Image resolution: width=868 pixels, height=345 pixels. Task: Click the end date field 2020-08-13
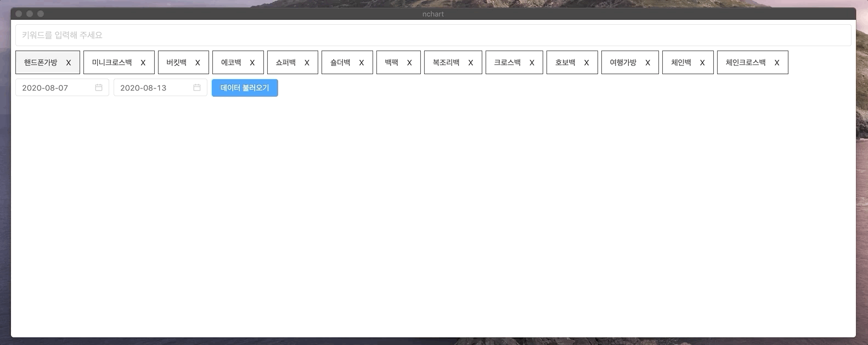160,87
